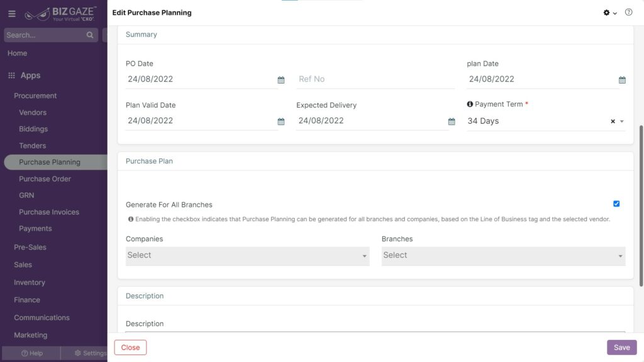644x362 pixels.
Task: Open the hamburger menu icon
Action: pos(12,14)
